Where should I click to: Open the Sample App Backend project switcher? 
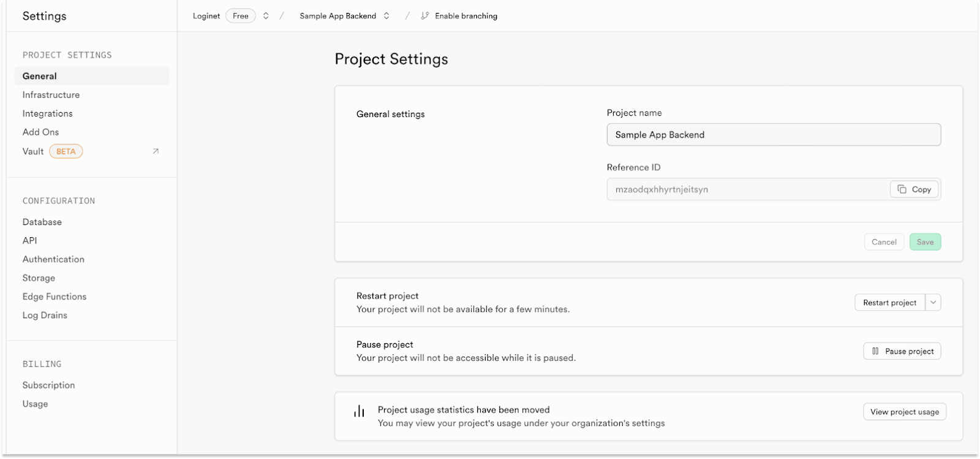386,16
